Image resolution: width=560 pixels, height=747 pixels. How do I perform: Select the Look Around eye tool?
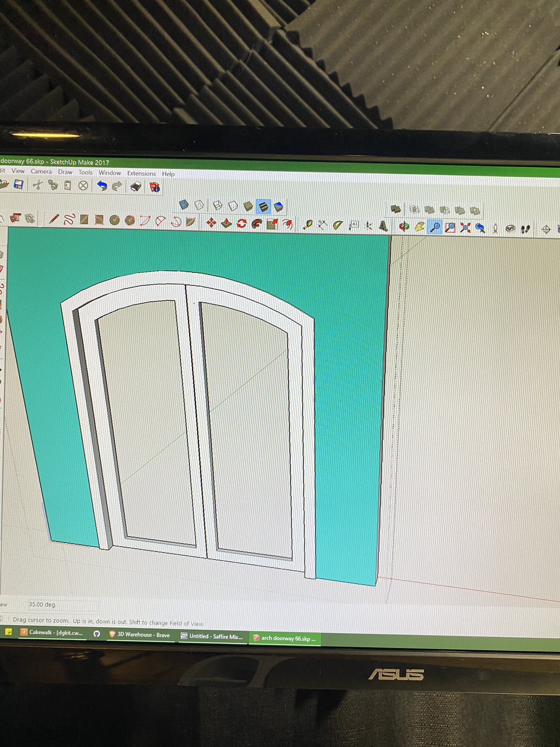pos(510,229)
